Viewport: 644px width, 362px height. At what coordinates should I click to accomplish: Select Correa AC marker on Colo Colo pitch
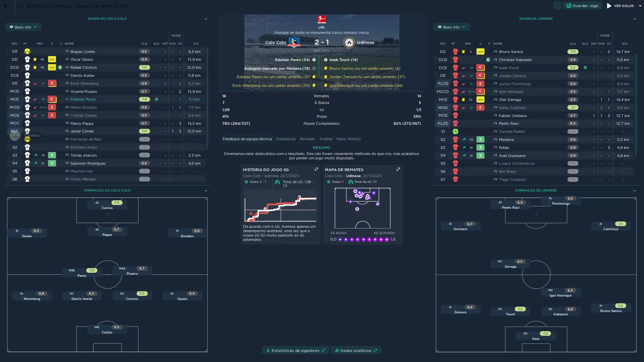point(107,205)
